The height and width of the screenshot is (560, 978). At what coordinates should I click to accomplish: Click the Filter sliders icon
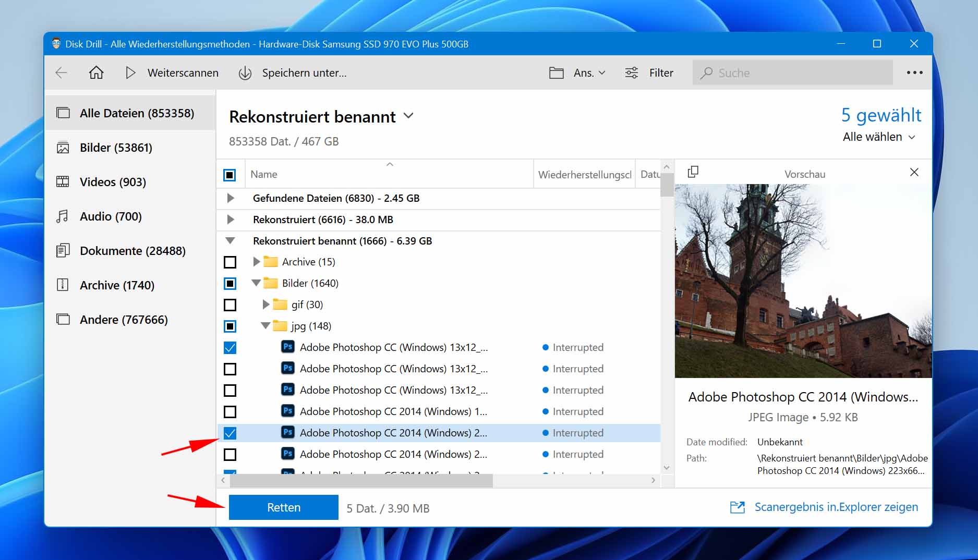click(x=631, y=72)
